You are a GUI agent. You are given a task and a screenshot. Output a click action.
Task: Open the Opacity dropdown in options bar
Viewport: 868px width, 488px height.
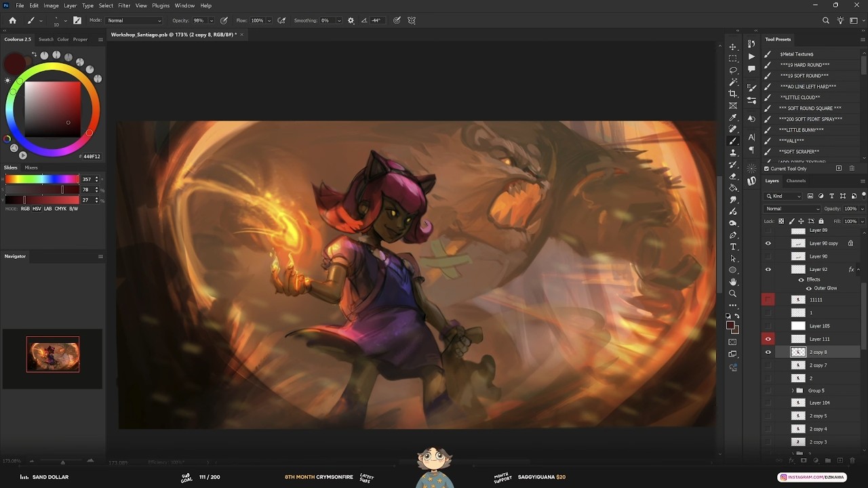tap(212, 20)
